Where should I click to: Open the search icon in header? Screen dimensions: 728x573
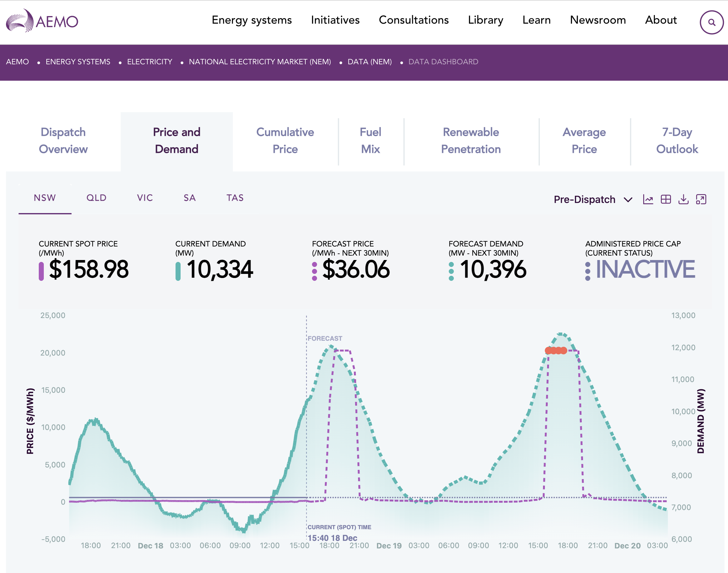pyautogui.click(x=711, y=22)
